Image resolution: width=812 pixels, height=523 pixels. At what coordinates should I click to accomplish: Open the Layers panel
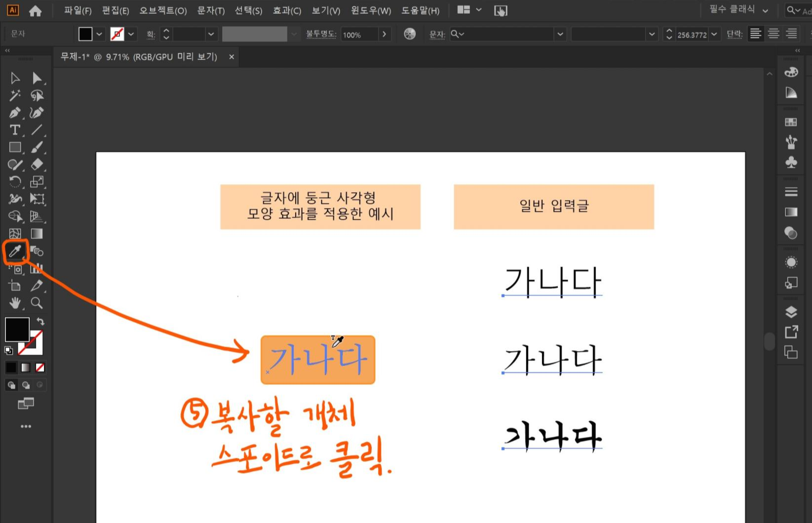(x=790, y=312)
